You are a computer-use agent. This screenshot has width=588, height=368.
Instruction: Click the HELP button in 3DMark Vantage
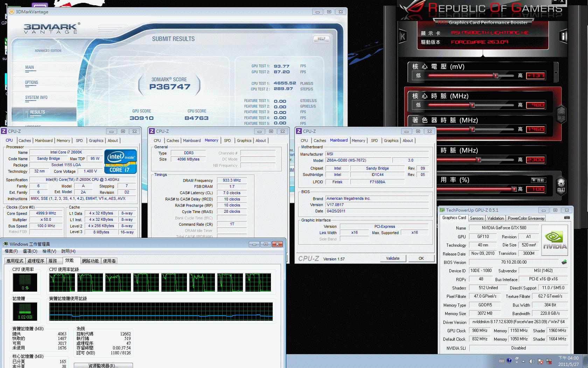click(x=321, y=39)
